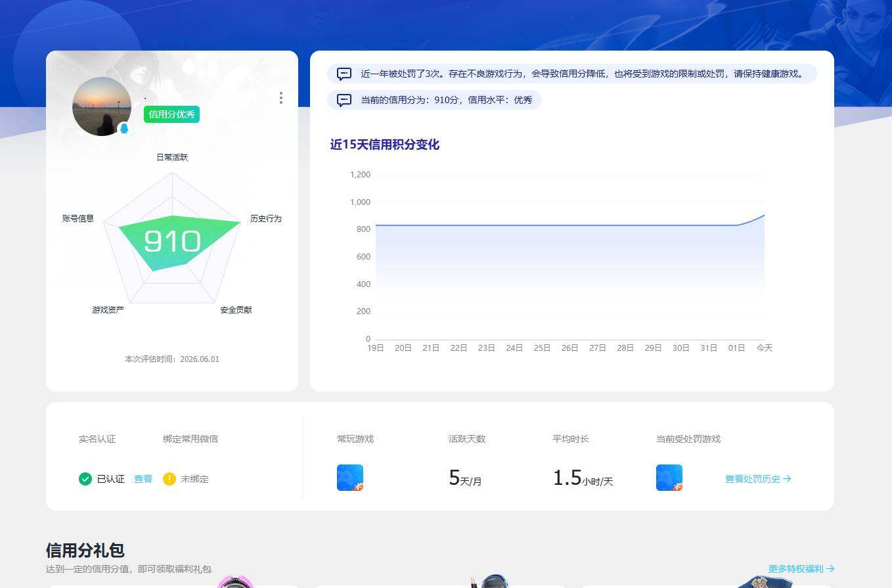Click the 日常活跃 radar axis label

172,158
